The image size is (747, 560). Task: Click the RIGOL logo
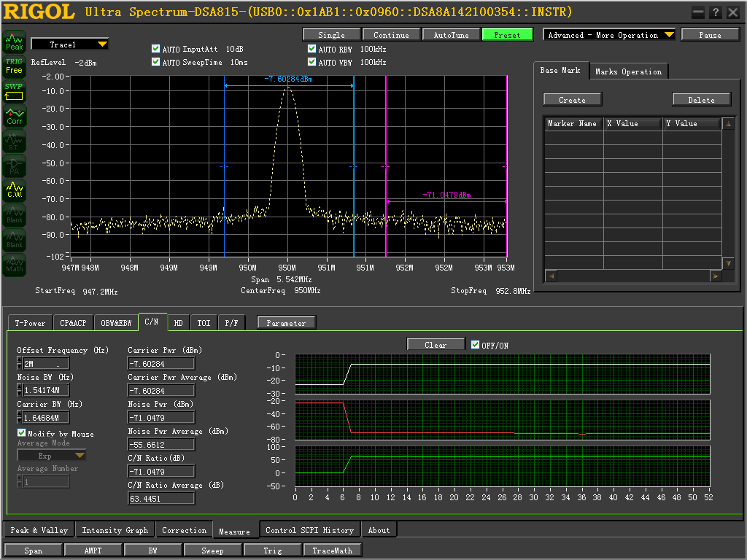click(x=39, y=12)
